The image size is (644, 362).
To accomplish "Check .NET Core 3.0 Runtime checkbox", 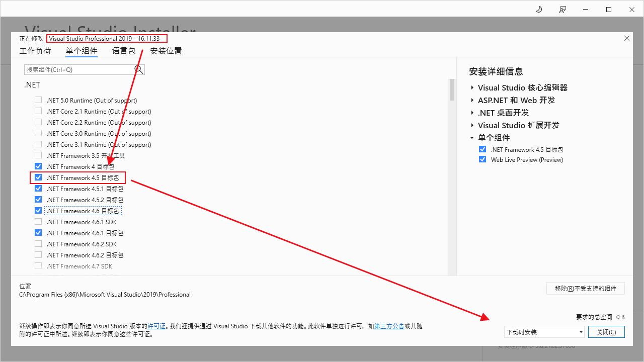I will tap(38, 133).
